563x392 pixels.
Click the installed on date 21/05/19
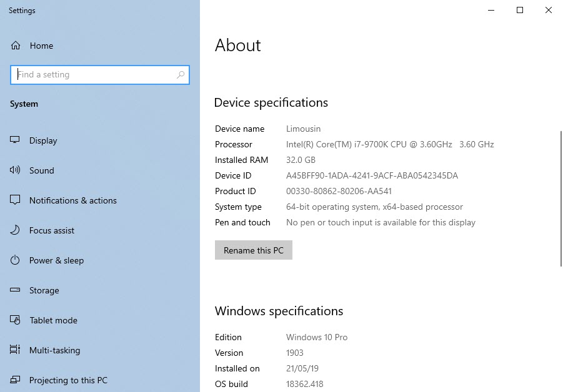tap(302, 368)
